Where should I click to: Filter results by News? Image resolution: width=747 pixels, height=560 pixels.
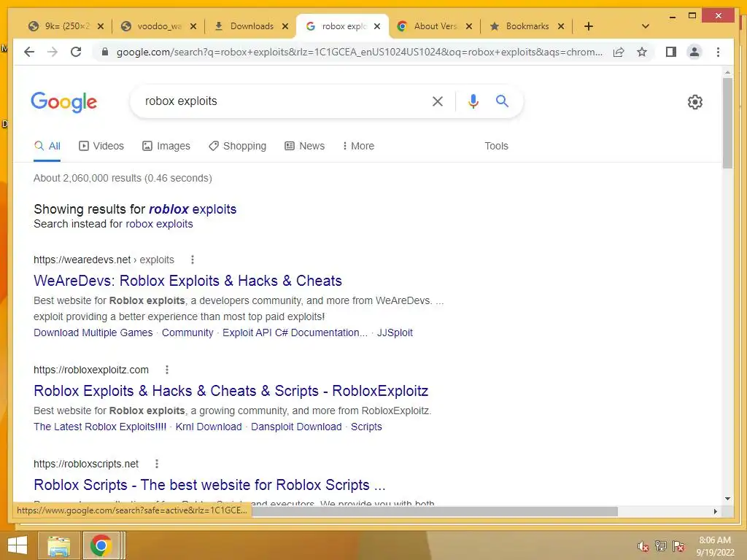point(304,146)
